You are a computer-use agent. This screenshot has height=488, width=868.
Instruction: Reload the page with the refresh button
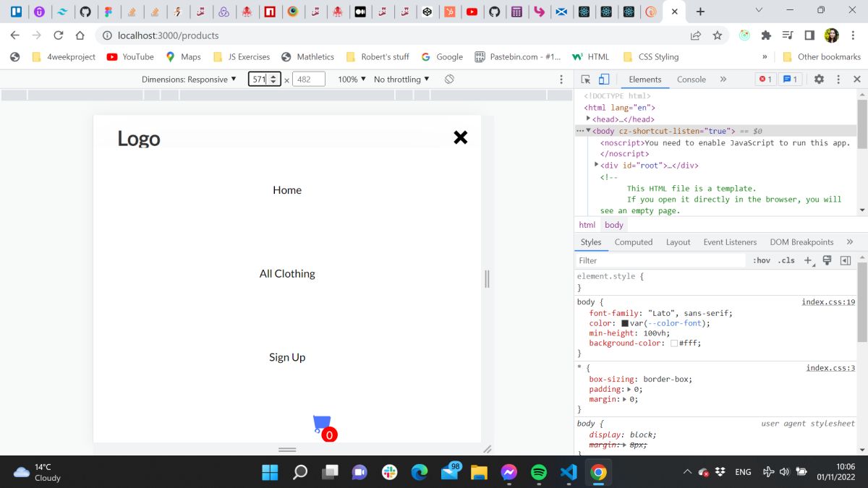(x=59, y=35)
